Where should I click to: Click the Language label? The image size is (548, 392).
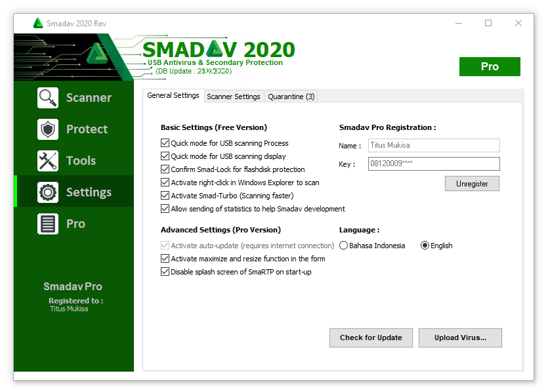tap(359, 230)
